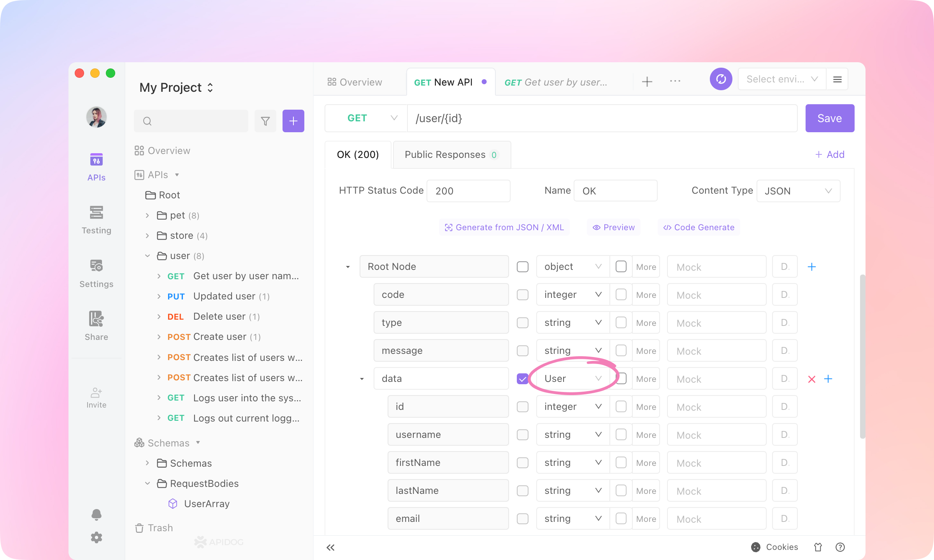Click the HTTP Status Code input
This screenshot has width=934, height=560.
point(468,191)
